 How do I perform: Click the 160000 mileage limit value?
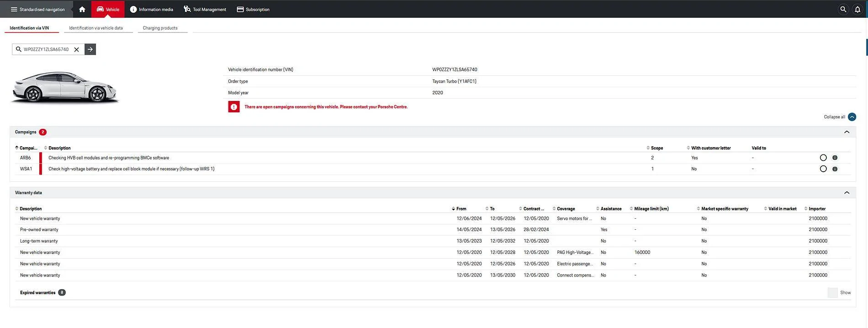[x=642, y=252]
